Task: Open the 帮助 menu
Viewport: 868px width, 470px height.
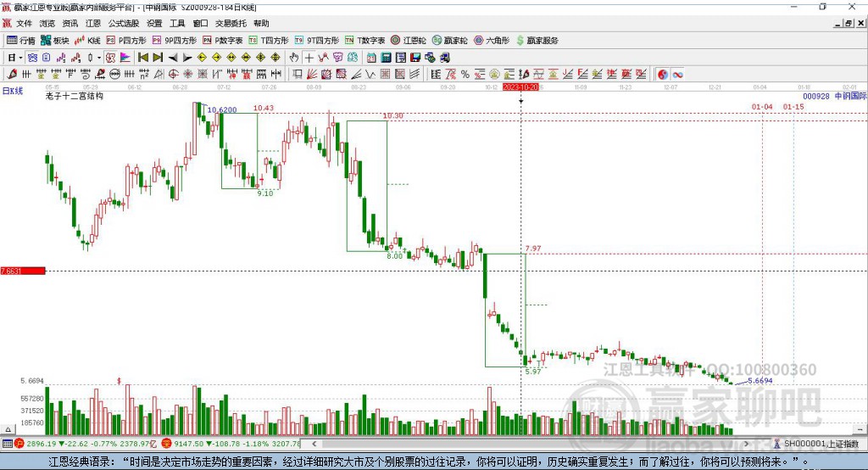Action: 261,23
